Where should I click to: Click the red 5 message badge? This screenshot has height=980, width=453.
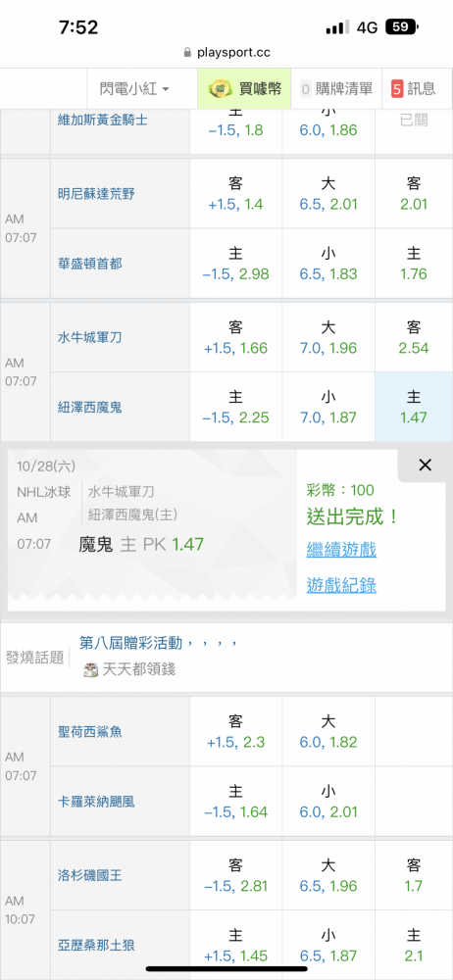[397, 89]
